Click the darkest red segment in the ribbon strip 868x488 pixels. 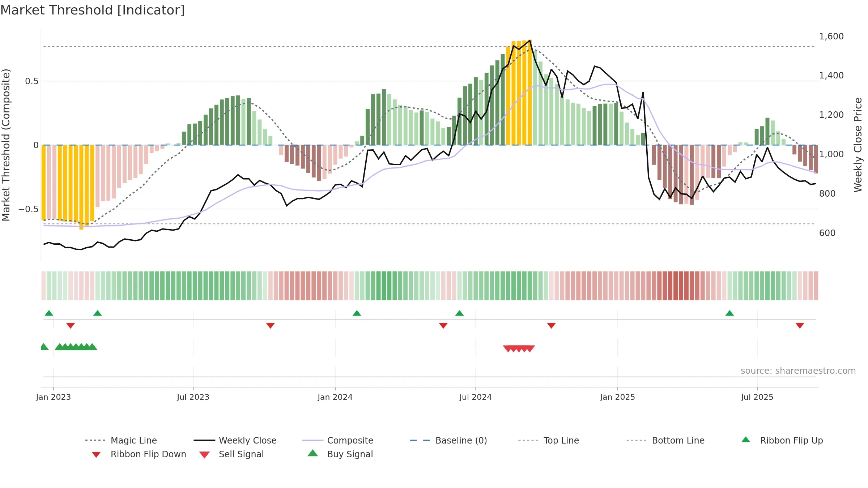pos(681,286)
